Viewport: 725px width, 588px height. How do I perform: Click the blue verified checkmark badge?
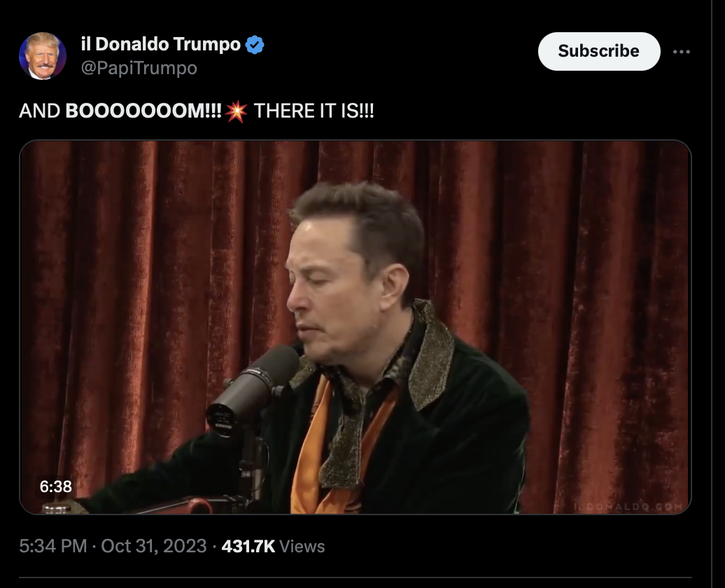pyautogui.click(x=254, y=44)
